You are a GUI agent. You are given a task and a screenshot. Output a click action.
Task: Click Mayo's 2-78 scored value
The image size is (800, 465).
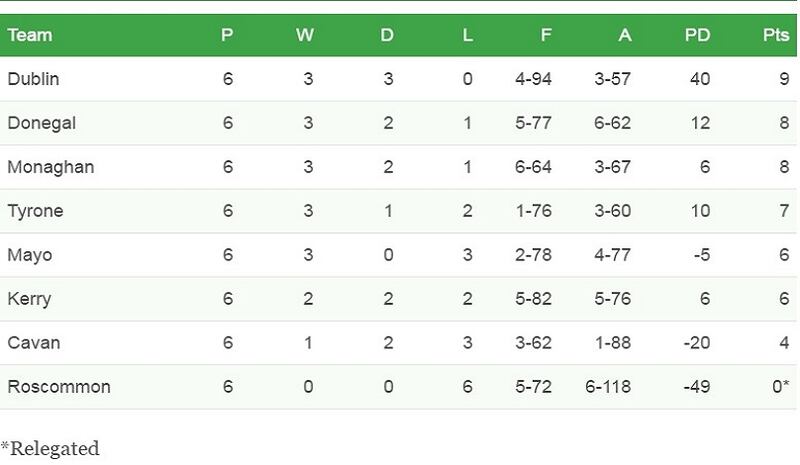[533, 255]
